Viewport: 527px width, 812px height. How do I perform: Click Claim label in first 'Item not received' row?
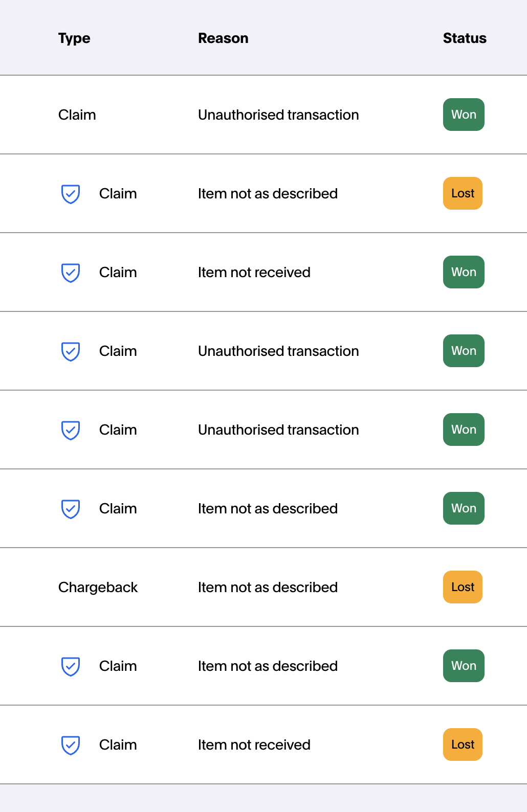coord(118,273)
